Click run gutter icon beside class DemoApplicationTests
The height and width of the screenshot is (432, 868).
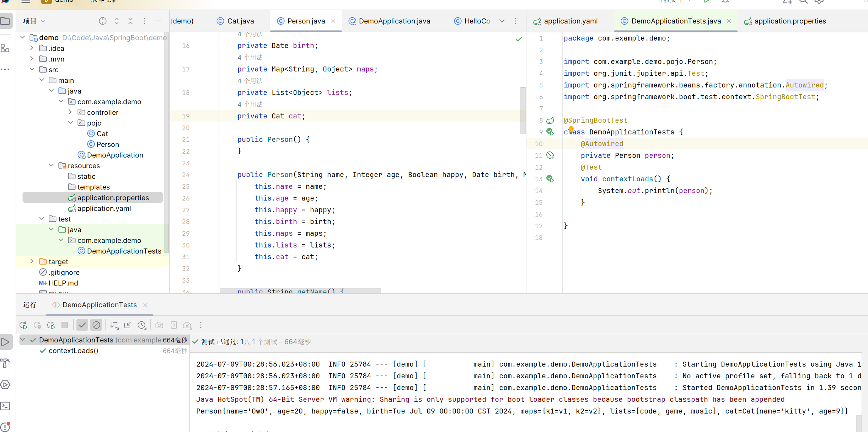tap(550, 132)
